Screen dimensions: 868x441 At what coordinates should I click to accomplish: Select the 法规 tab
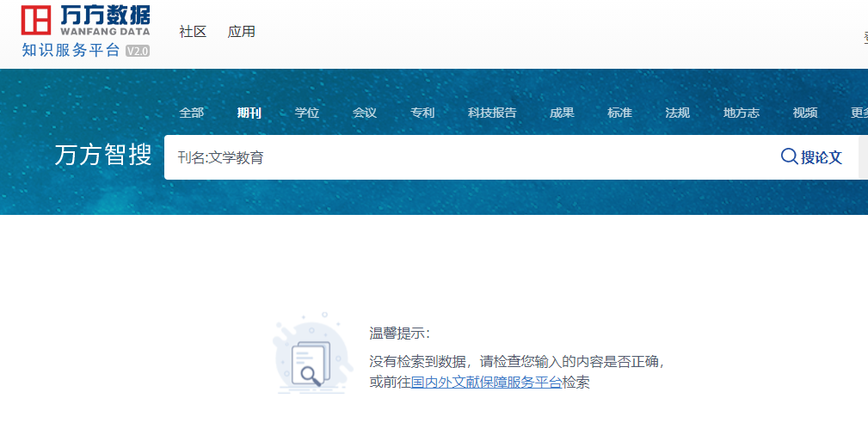tap(677, 113)
